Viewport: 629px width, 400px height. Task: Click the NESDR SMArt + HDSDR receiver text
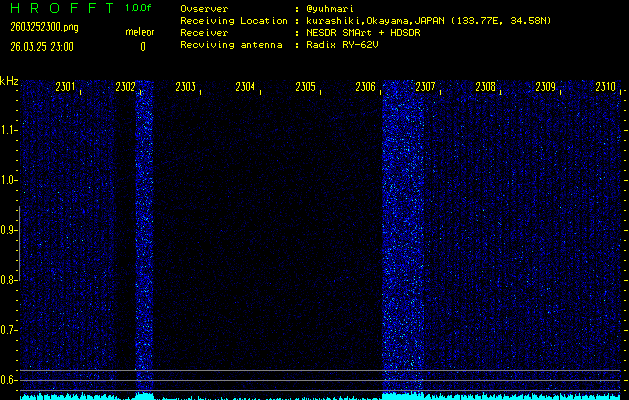coord(363,32)
